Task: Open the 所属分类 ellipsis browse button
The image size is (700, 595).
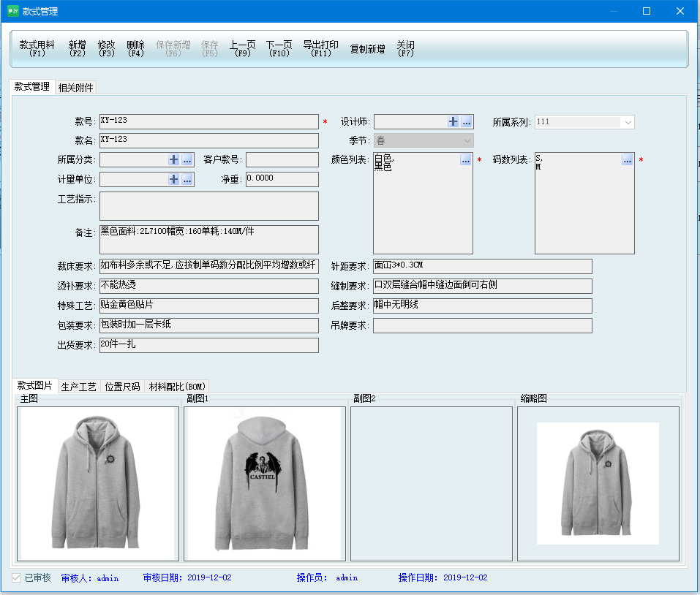Action: click(x=187, y=159)
